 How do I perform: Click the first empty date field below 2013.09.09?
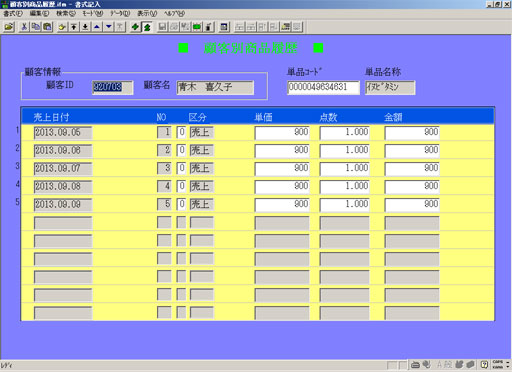tap(63, 223)
